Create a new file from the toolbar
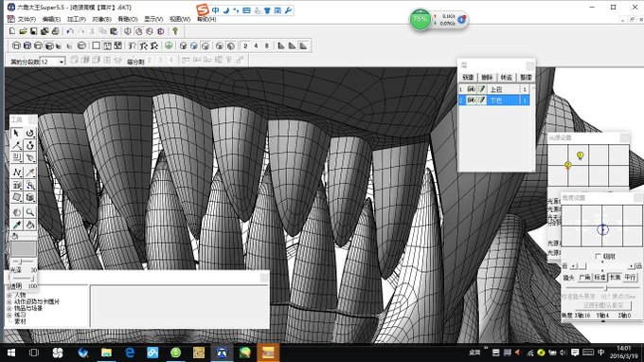 pyautogui.click(x=12, y=31)
